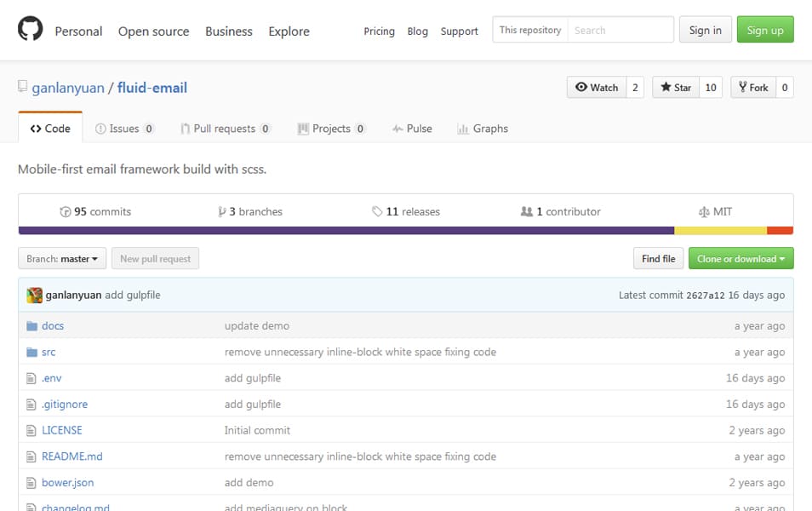
Task: Click the branches icon
Action: point(222,210)
